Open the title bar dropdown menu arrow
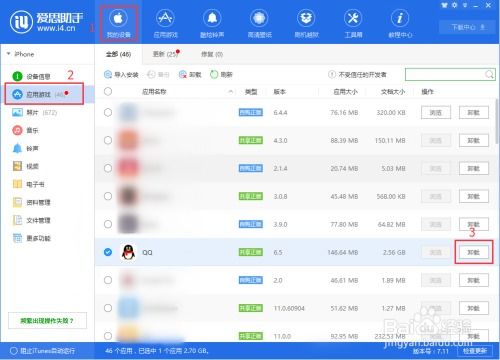The height and width of the screenshot is (360, 500). (465, 5)
